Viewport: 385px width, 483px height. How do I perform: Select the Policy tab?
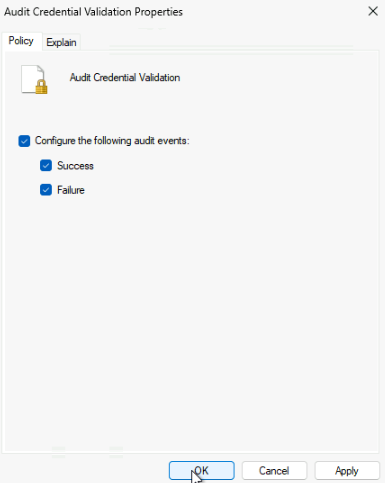21,41
